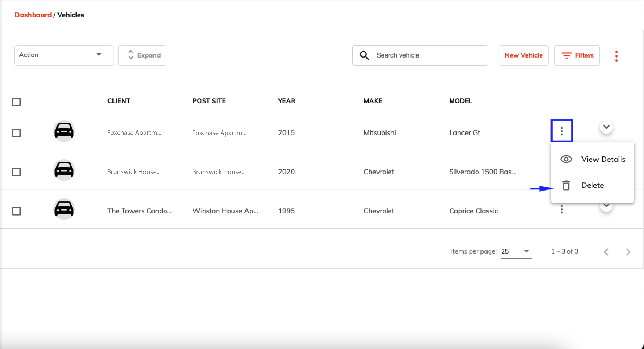Click the Expand rows button
The width and height of the screenshot is (644, 349).
point(142,55)
